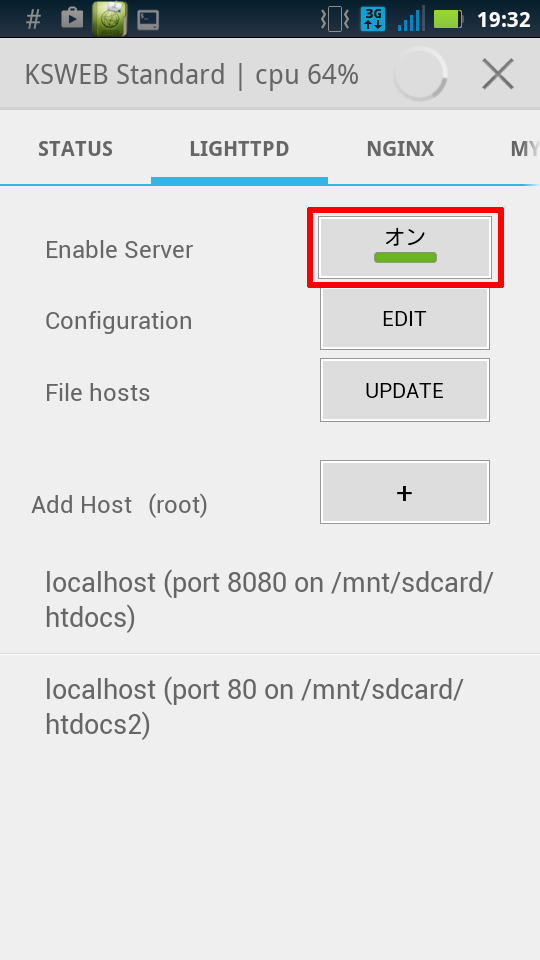
Task: Tap the loading spinner in title bar
Action: (420, 74)
